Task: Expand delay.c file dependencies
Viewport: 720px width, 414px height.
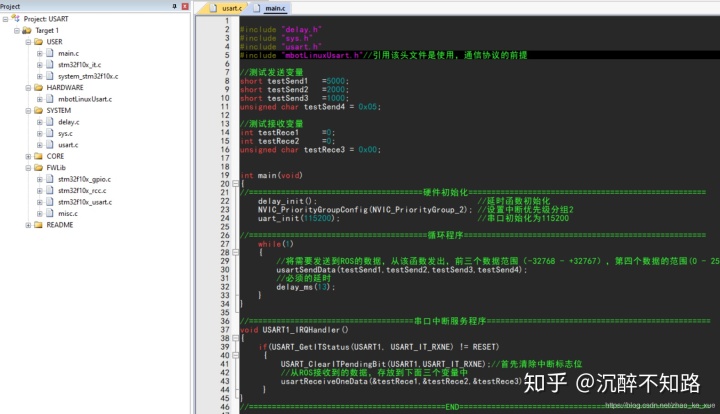Action: coord(39,122)
